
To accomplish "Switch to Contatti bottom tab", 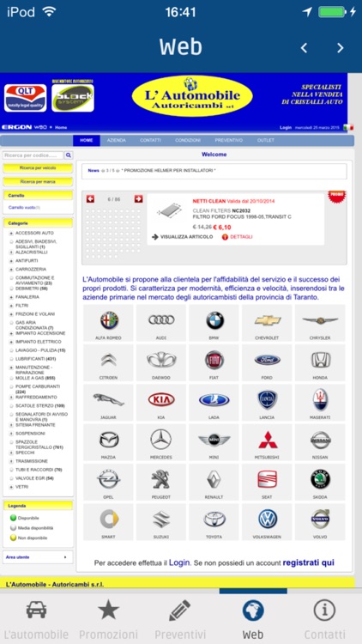I will (324, 618).
